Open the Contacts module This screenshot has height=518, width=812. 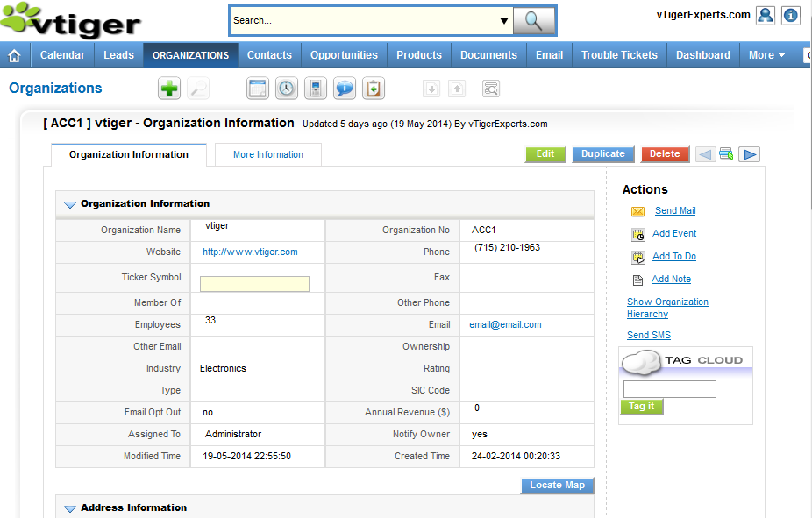tap(269, 55)
